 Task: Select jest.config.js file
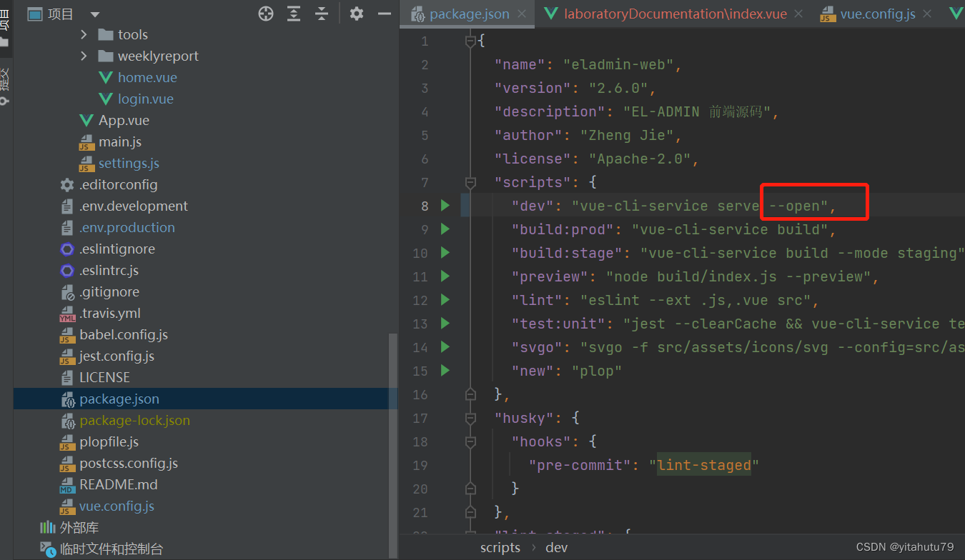(x=117, y=356)
